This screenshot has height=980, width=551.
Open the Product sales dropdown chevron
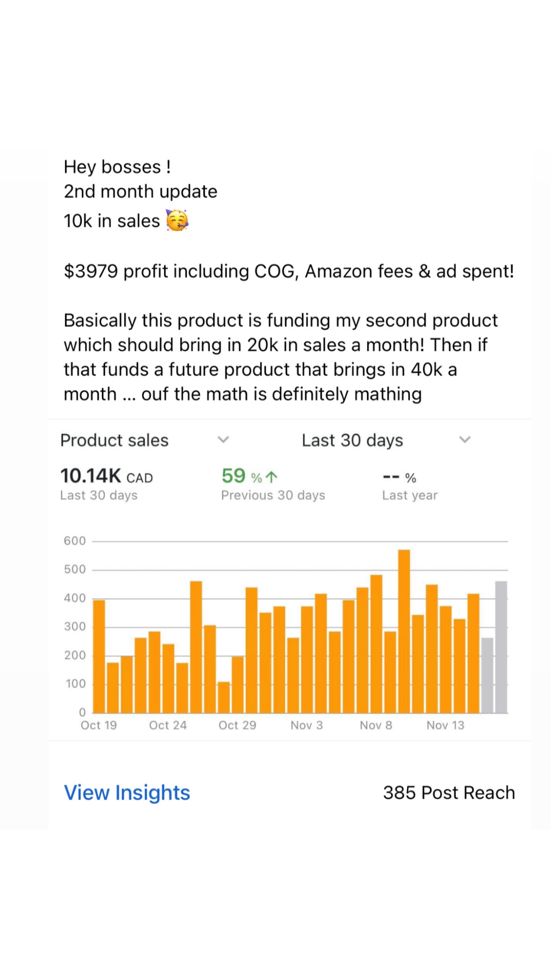click(x=223, y=440)
